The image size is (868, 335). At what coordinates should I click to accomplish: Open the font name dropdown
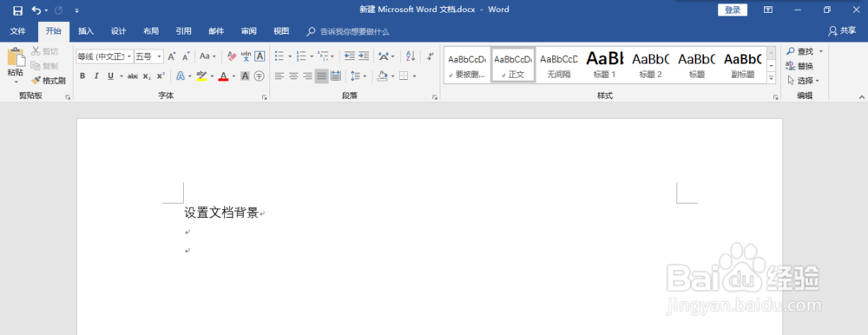click(129, 56)
